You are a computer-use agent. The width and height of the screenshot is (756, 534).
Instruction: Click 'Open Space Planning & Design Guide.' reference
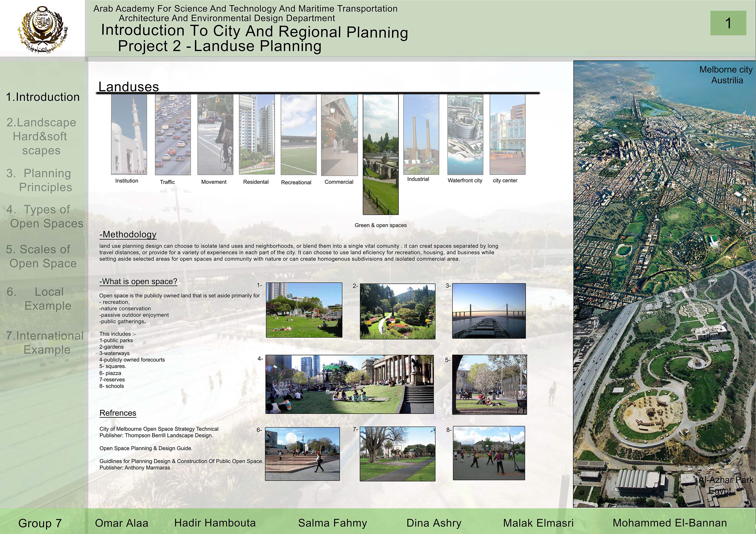pos(146,448)
